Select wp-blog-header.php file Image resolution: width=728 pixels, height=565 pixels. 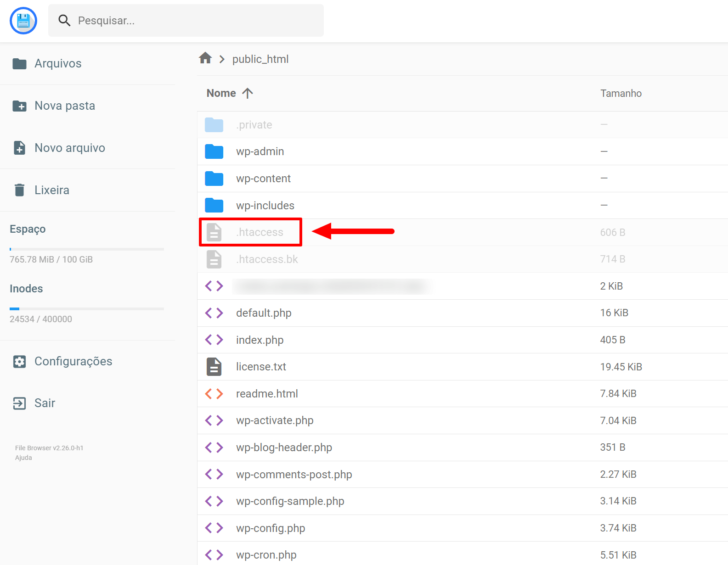462,448
